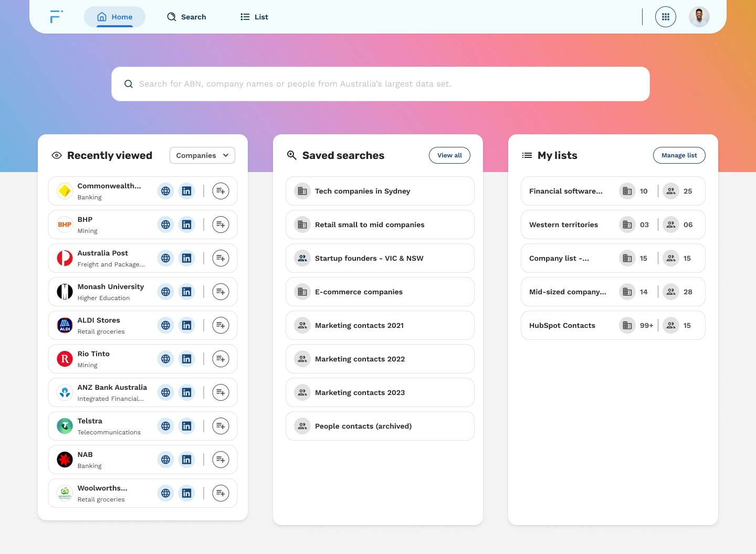
Task: Add Telstra to a list
Action: [220, 426]
